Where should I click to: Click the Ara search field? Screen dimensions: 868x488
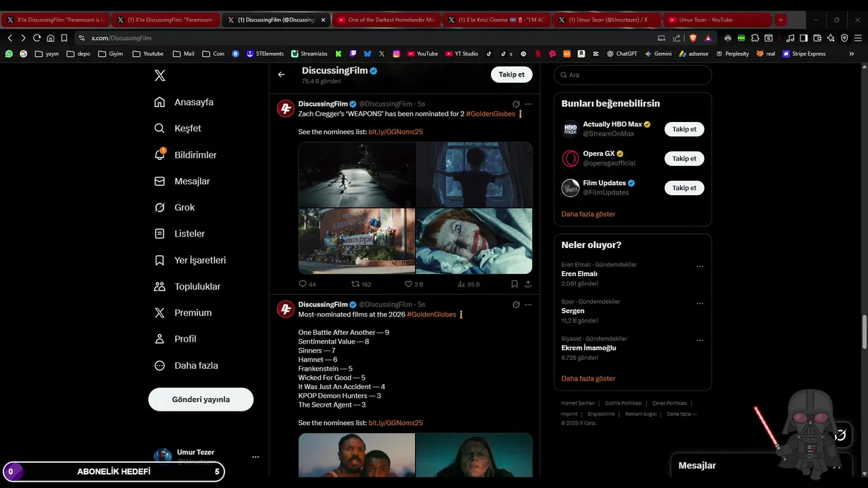click(x=633, y=75)
